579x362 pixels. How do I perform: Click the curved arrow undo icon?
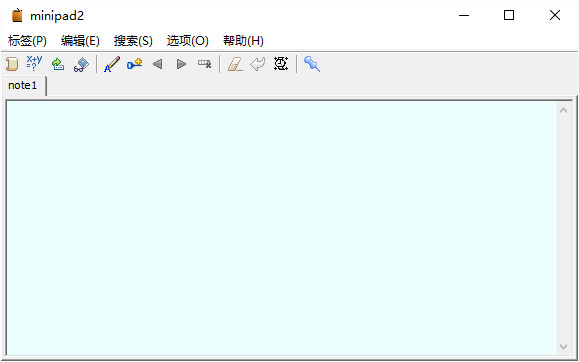coord(258,64)
